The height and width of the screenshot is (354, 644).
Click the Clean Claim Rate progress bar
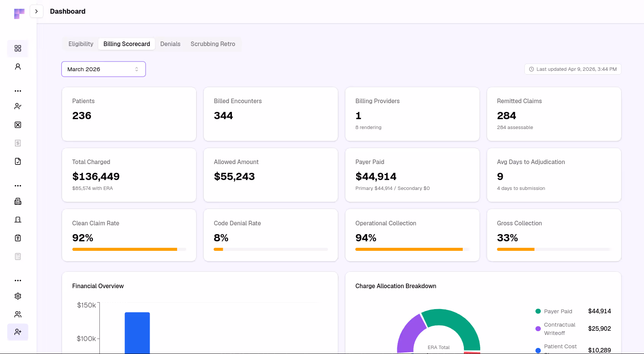point(129,249)
